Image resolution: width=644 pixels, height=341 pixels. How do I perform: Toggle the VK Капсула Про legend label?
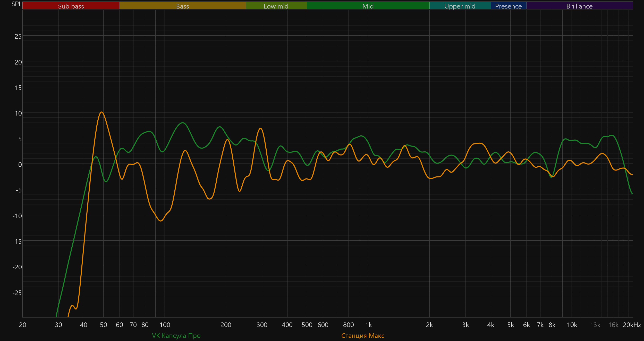[x=176, y=336]
